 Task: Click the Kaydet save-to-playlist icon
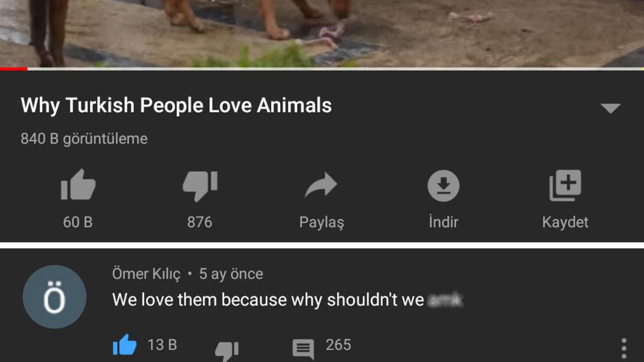pos(565,186)
